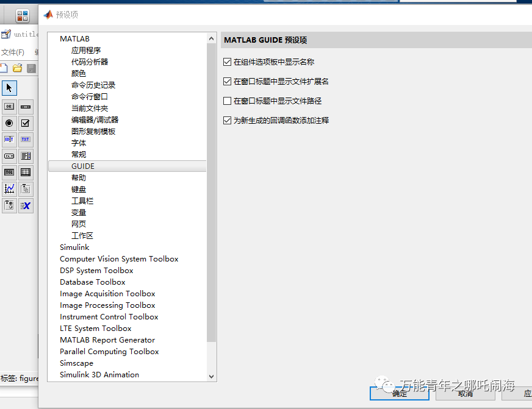Select 代码分析器 in preferences tree
The width and height of the screenshot is (532, 409).
(x=90, y=62)
